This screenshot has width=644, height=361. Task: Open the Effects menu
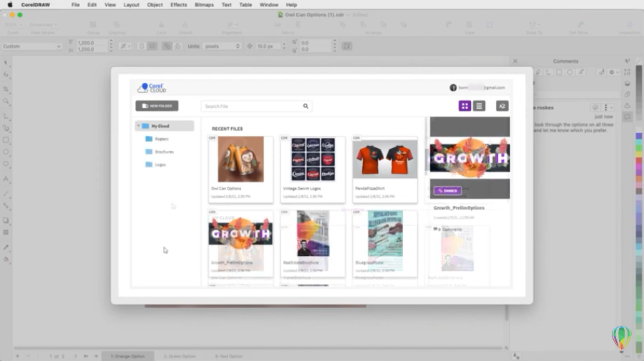click(179, 5)
